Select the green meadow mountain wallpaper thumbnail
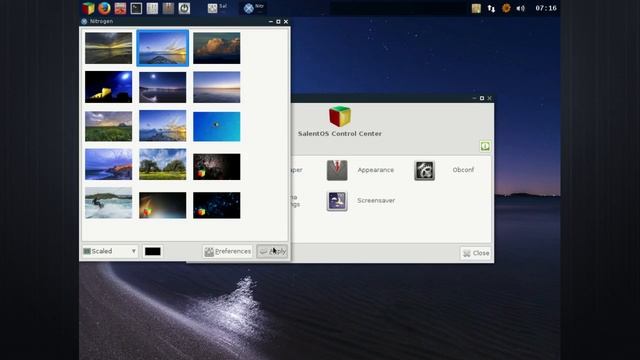This screenshot has height=360, width=640. click(x=109, y=126)
